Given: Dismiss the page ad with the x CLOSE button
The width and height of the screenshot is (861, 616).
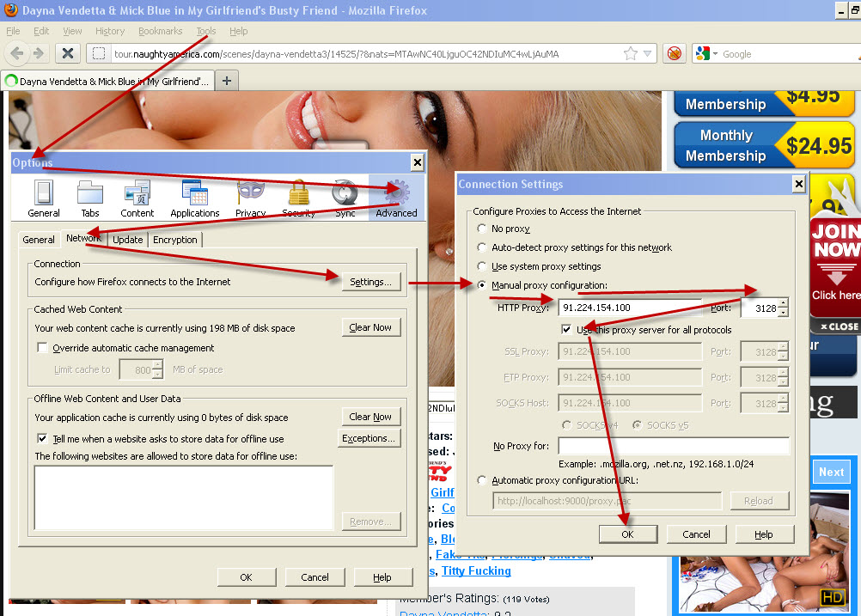Looking at the screenshot, I should coord(839,326).
